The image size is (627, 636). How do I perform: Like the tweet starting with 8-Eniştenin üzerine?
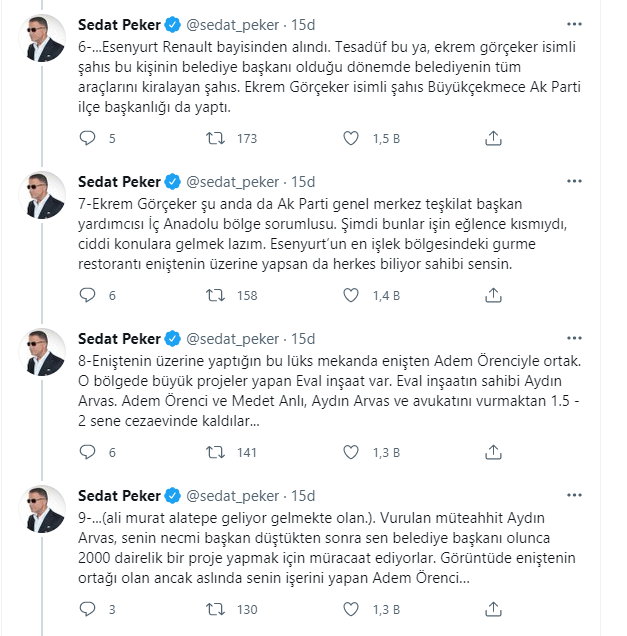click(x=351, y=452)
